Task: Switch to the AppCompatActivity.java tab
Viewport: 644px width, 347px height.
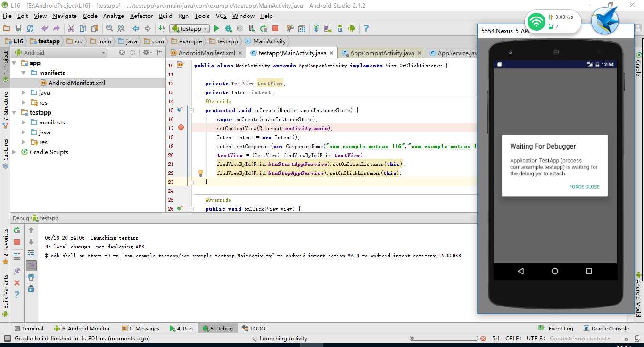Action: (x=382, y=53)
